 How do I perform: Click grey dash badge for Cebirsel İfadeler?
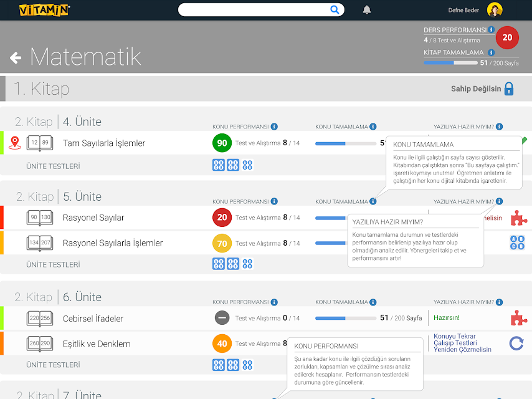[222, 318]
